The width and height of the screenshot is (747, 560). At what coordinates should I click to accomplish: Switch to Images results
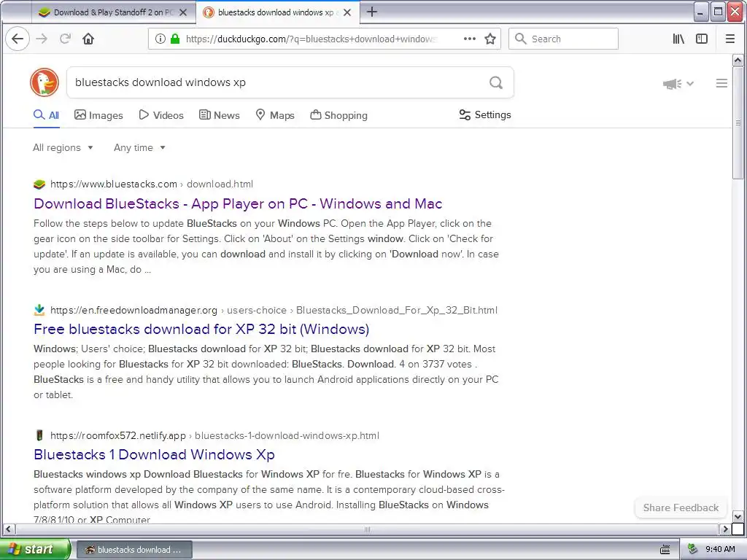tap(98, 115)
